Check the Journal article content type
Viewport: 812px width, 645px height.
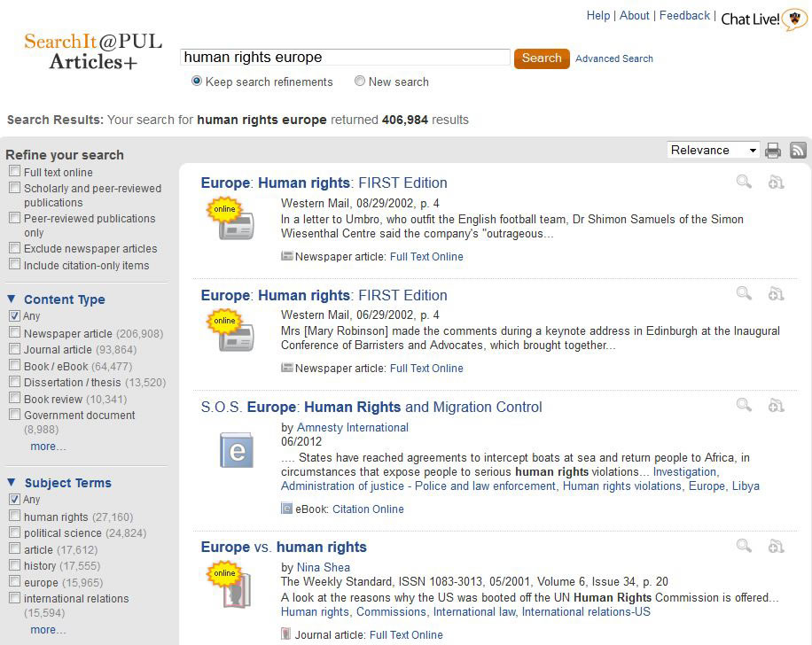tap(14, 349)
